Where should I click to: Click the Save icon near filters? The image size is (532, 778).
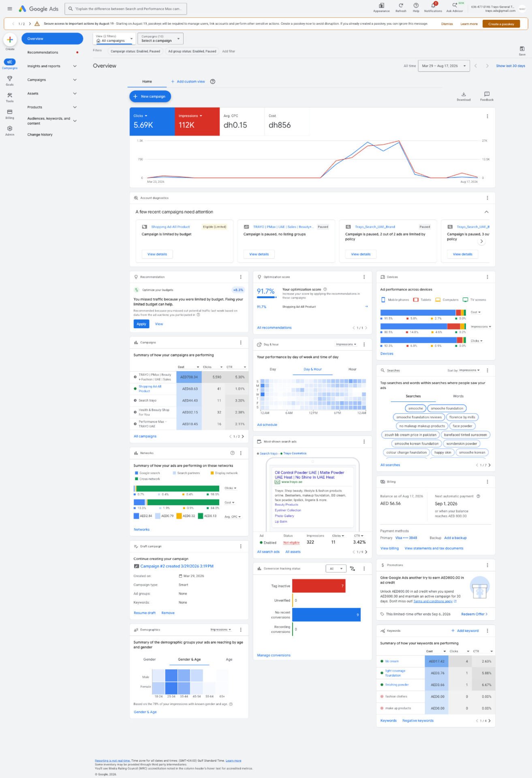click(522, 49)
